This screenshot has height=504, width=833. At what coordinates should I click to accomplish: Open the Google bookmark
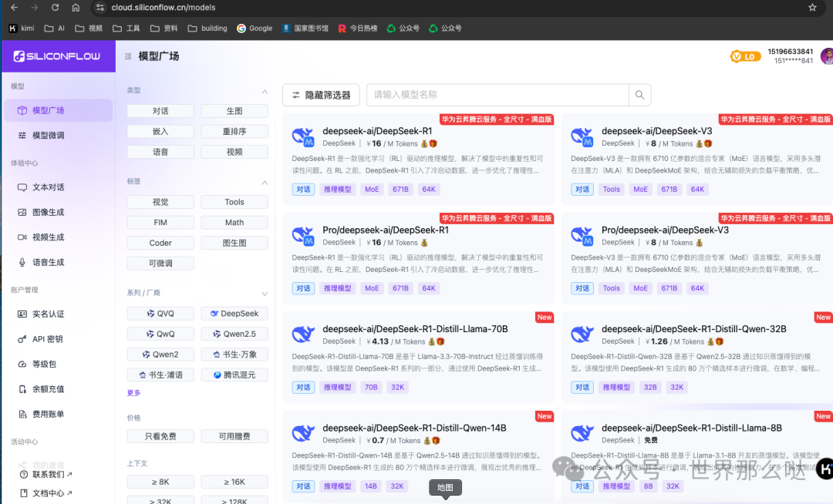coord(255,28)
